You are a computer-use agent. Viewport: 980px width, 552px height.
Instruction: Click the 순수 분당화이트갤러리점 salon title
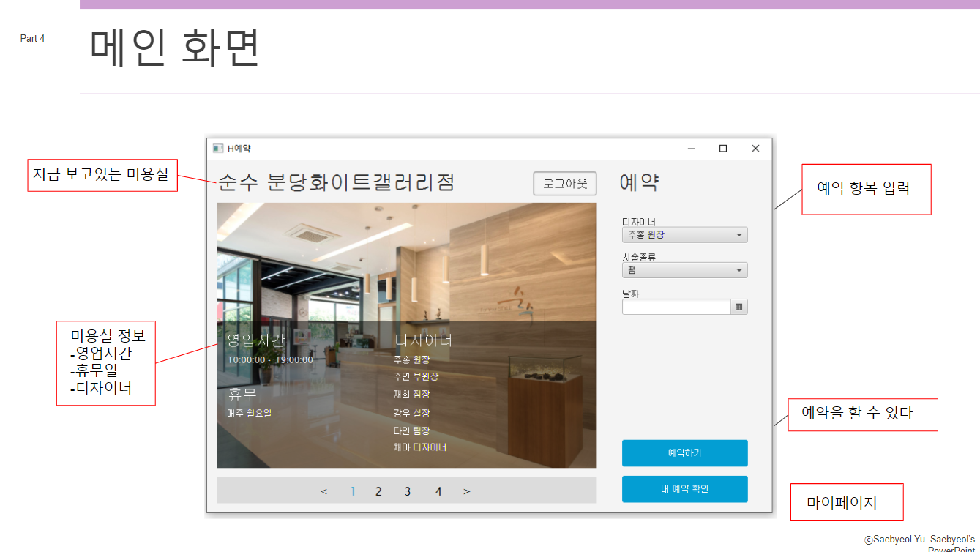click(336, 182)
